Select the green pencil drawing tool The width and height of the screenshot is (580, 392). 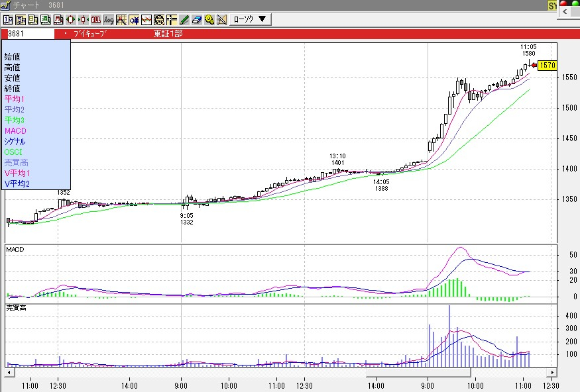click(x=184, y=19)
